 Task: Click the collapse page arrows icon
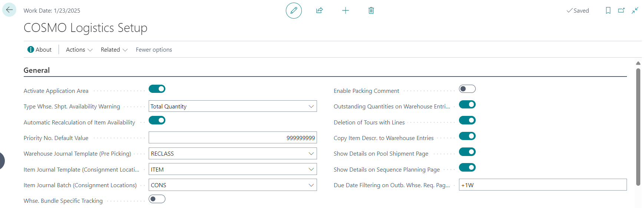635,10
